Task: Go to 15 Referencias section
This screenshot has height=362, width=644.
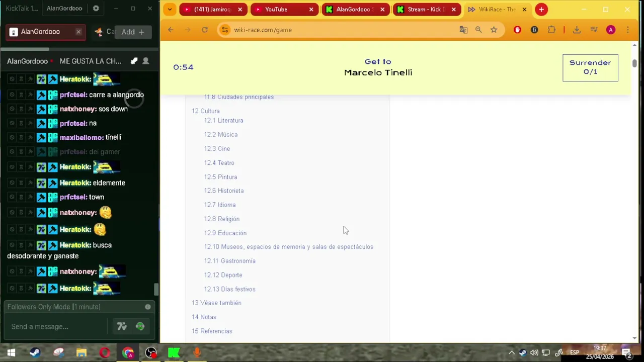Action: click(212, 331)
